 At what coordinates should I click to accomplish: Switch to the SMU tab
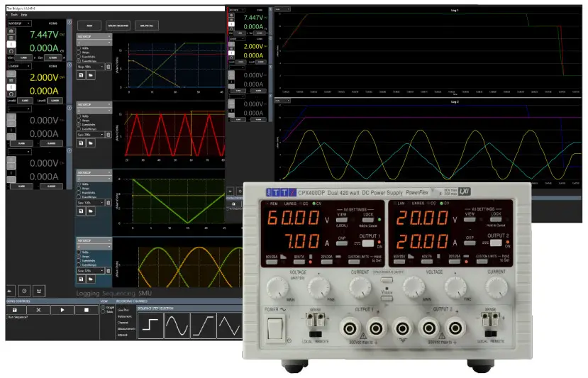(x=145, y=293)
